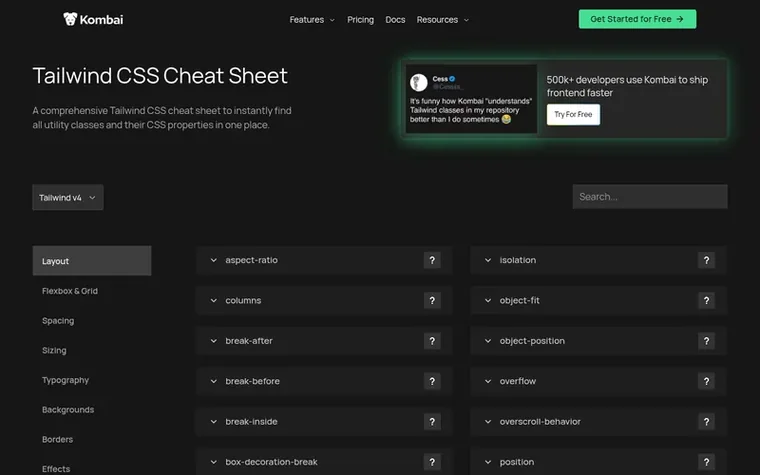Expand the break-after chevron
The width and height of the screenshot is (760, 475).
213,341
